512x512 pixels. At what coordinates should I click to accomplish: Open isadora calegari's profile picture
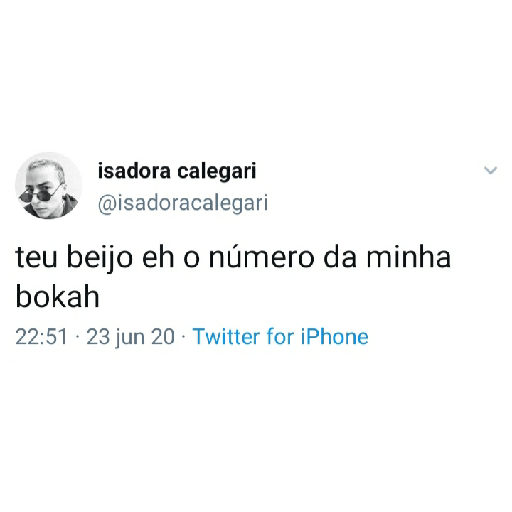coord(49,186)
